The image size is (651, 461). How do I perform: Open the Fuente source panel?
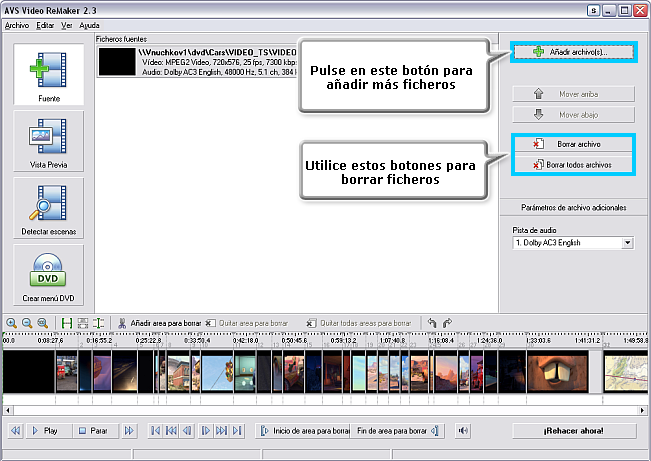click(x=49, y=74)
